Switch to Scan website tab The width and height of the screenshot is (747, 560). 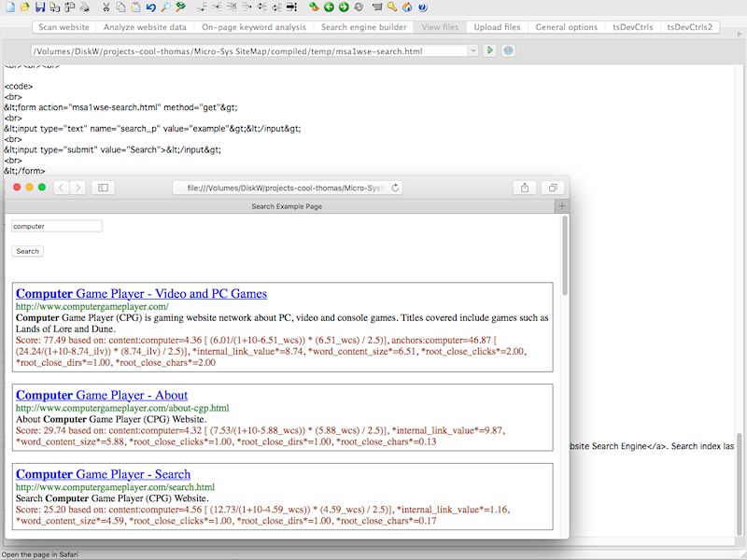tap(64, 27)
